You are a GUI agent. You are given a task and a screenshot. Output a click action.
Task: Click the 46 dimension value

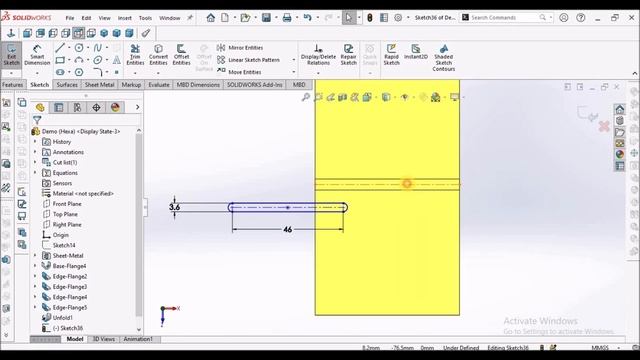click(287, 229)
